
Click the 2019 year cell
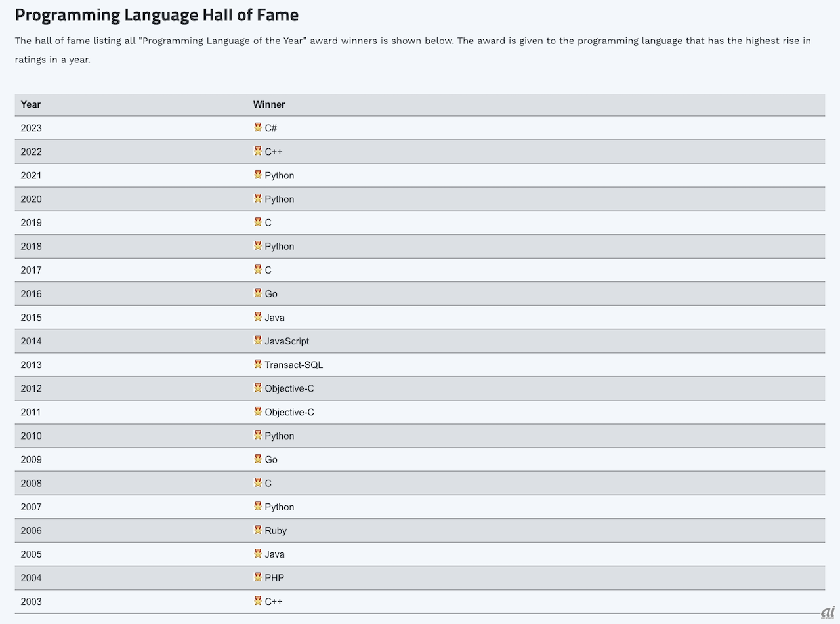point(31,222)
